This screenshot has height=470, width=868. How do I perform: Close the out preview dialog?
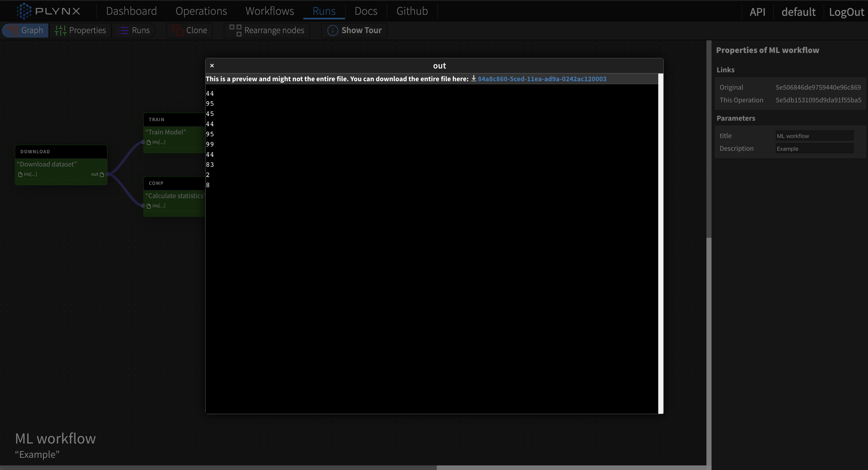[x=212, y=66]
